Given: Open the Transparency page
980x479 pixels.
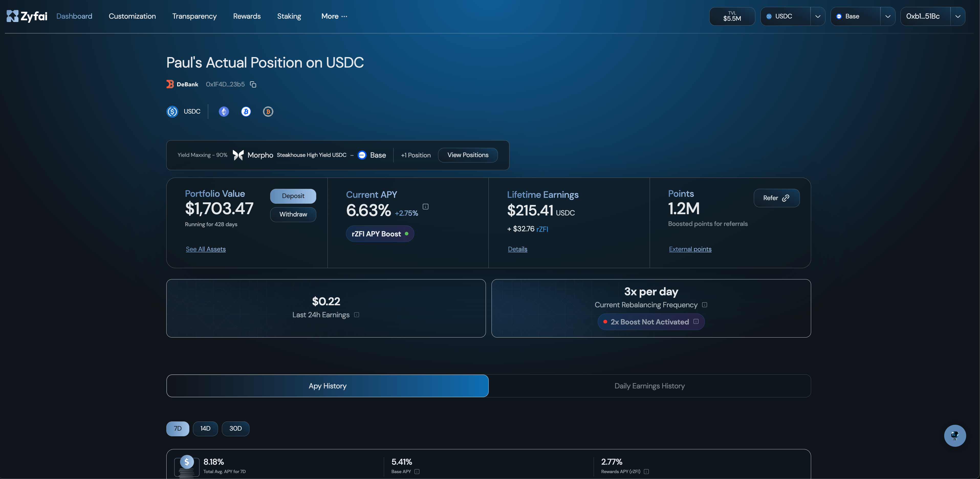Looking at the screenshot, I should point(194,16).
